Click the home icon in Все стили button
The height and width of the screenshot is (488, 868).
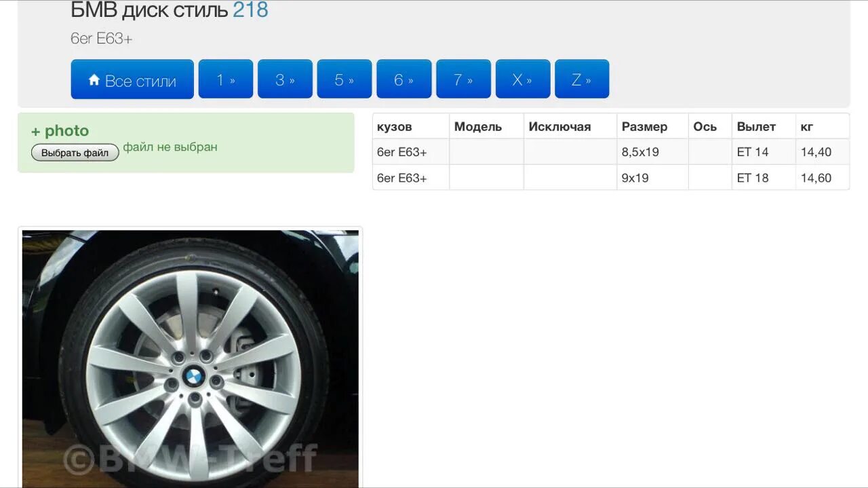tap(94, 79)
